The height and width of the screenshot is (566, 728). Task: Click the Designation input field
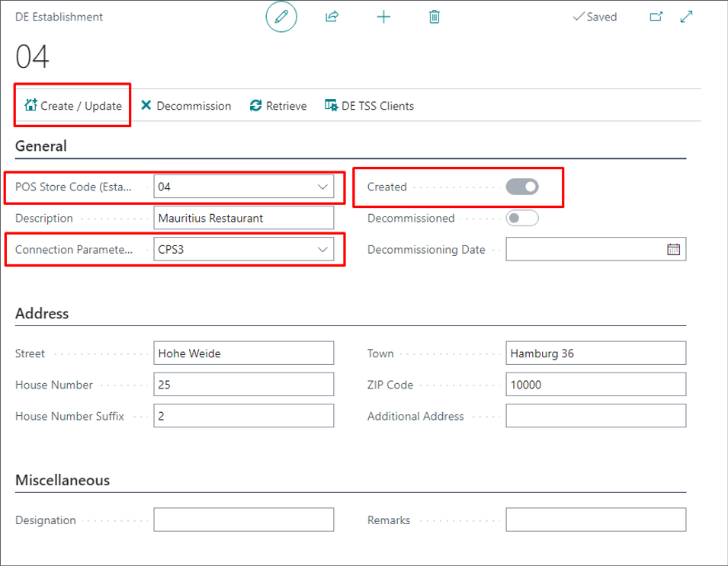coord(244,520)
